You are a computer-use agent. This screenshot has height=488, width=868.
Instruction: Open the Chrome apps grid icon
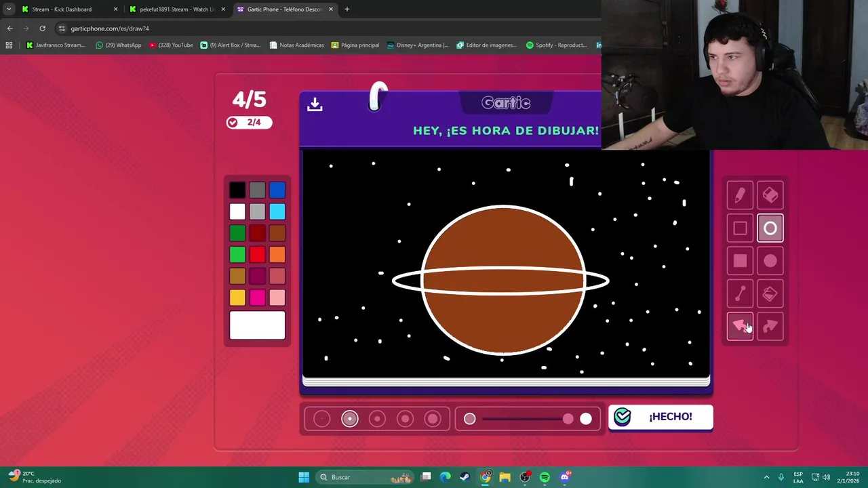[9, 45]
